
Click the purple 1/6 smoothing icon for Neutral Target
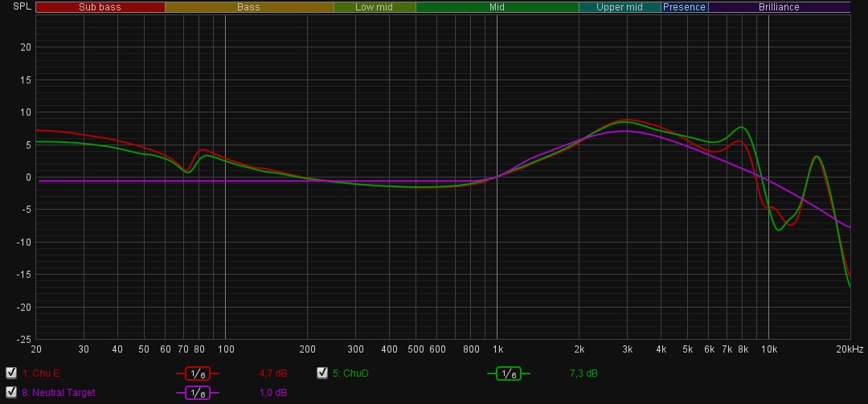[197, 393]
